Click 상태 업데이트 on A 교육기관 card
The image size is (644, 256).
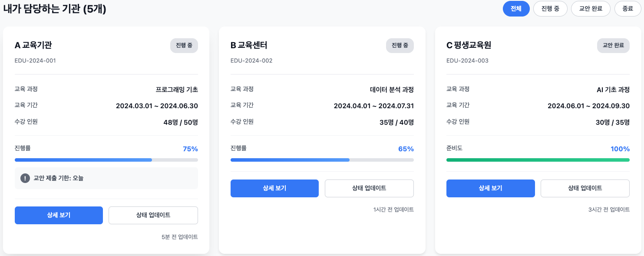[x=153, y=215]
